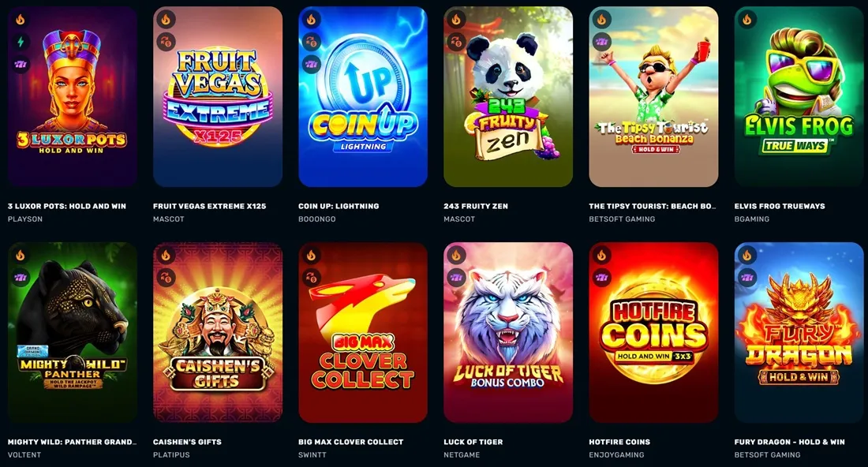Click the green lightning badge on 3 Luxor Pots
The height and width of the screenshot is (467, 868).
coord(21,42)
